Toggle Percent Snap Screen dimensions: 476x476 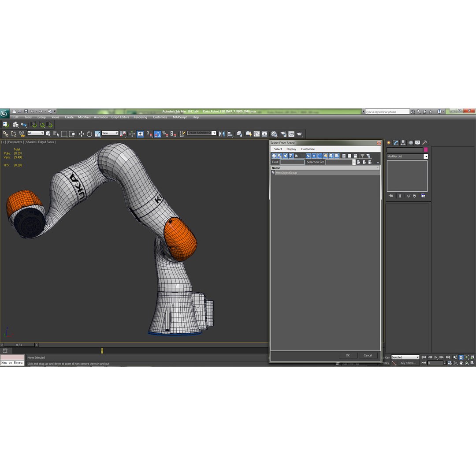click(x=165, y=134)
